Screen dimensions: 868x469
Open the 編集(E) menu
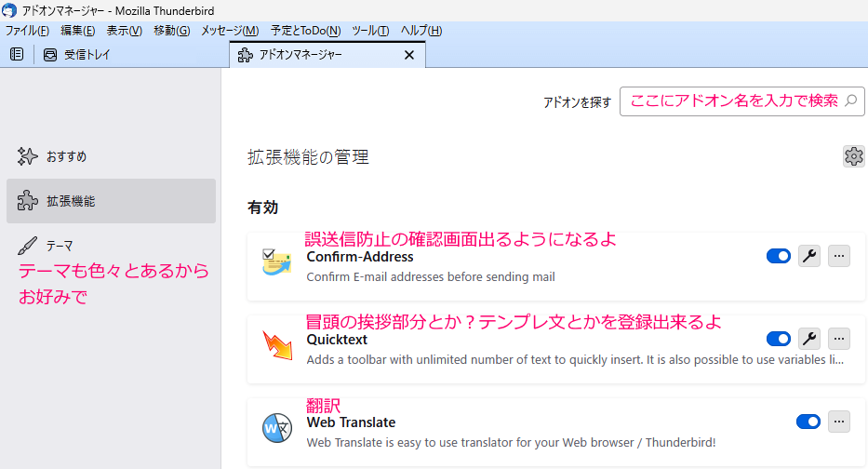[x=77, y=31]
